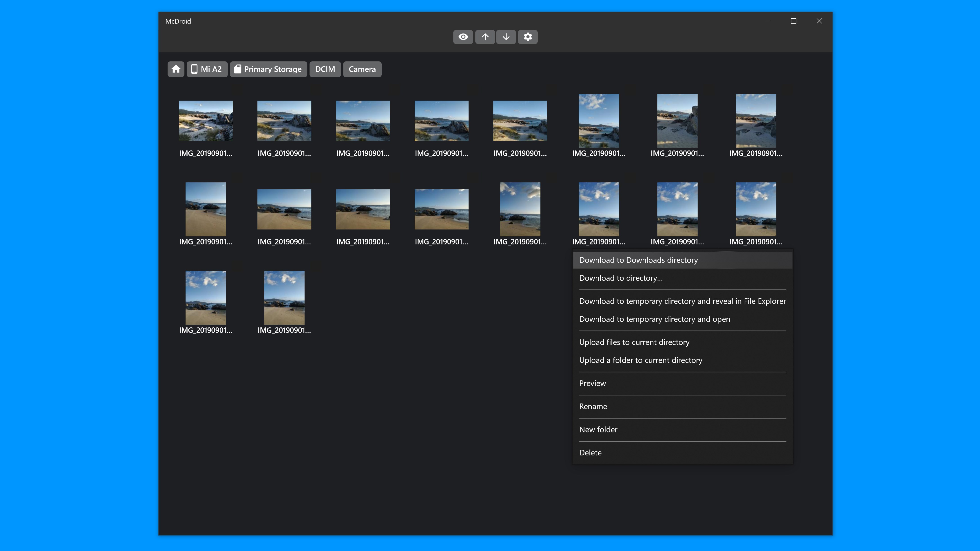Click Rename in the context menu

(x=593, y=406)
